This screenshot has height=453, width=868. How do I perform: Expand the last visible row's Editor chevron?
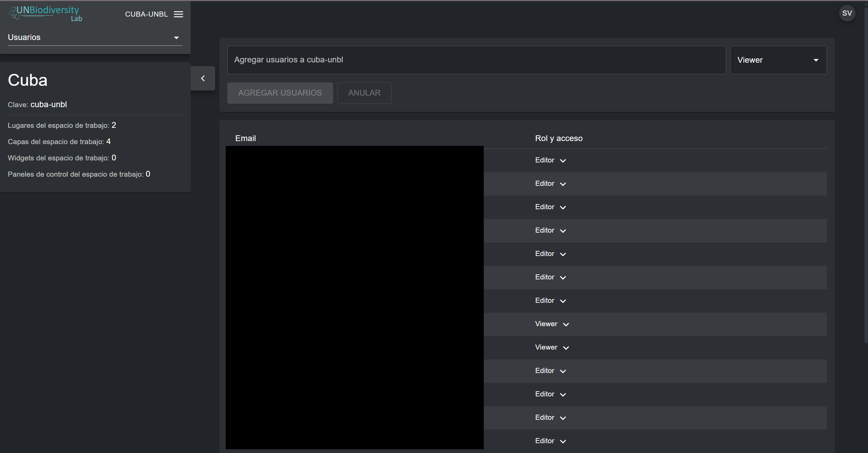pyautogui.click(x=563, y=441)
